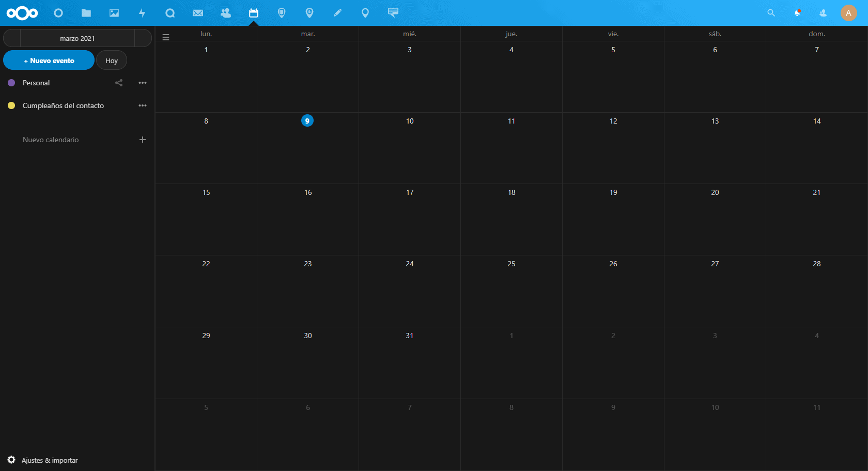Image resolution: width=868 pixels, height=471 pixels.
Task: Click the lun. column header
Action: pos(206,34)
